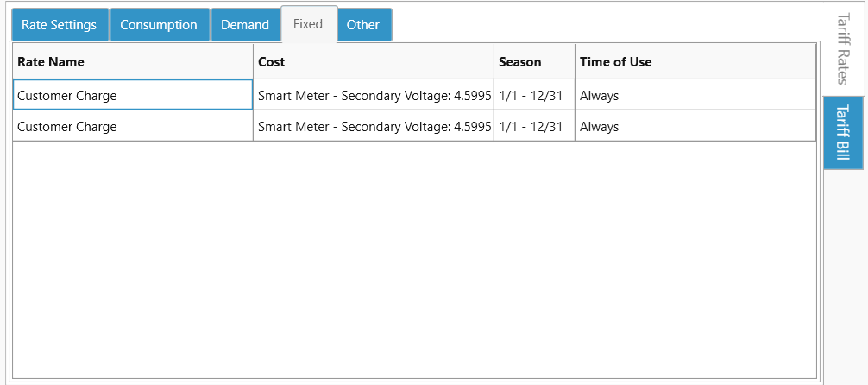
Task: Switch to the Tariff Bill side tab
Action: point(844,132)
